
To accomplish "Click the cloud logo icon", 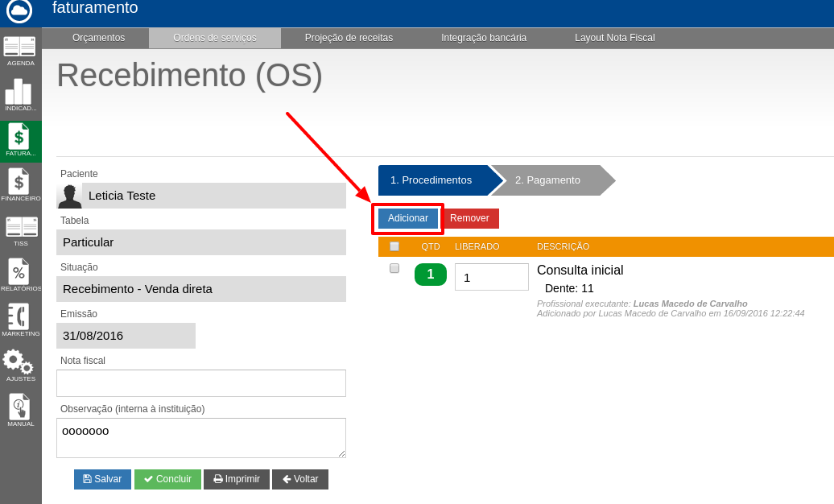I will 19,10.
